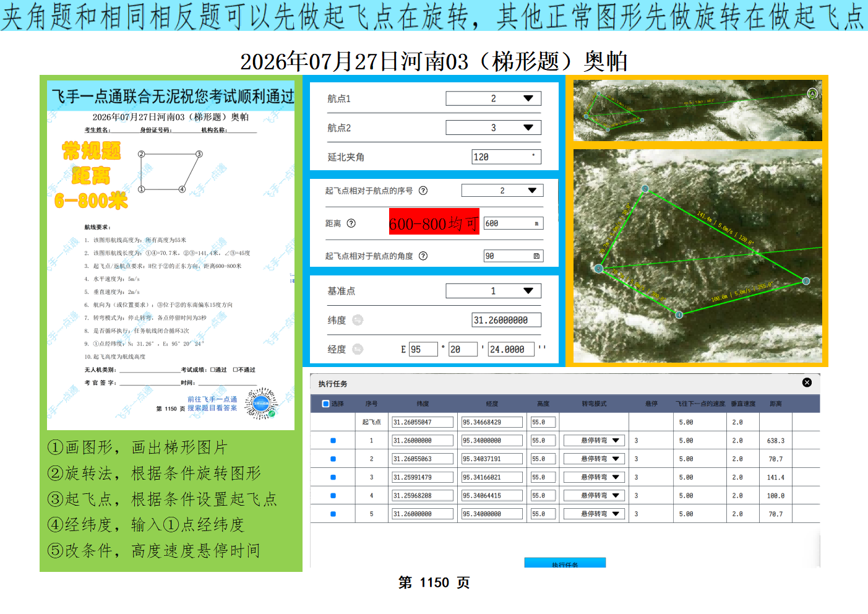This screenshot has width=868, height=614.
Task: Click the help icon beside 起飞点相对于航点的序号
Action: 423,191
